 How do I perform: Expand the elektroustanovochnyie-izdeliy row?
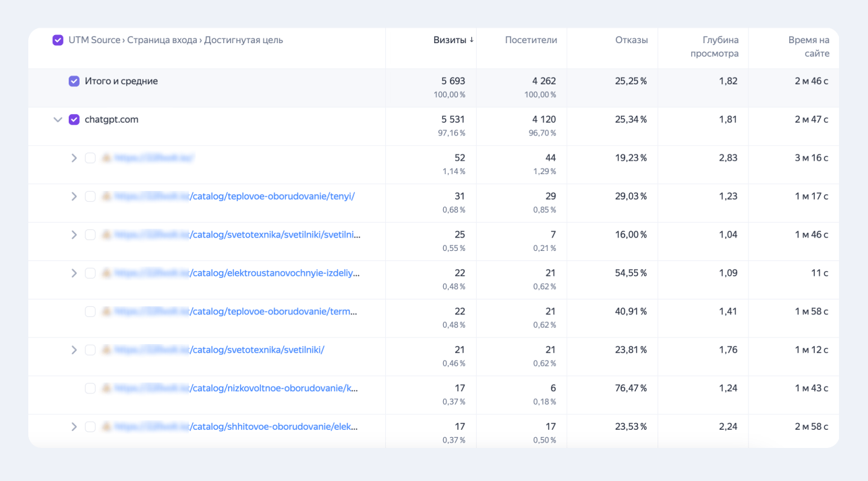(x=74, y=273)
